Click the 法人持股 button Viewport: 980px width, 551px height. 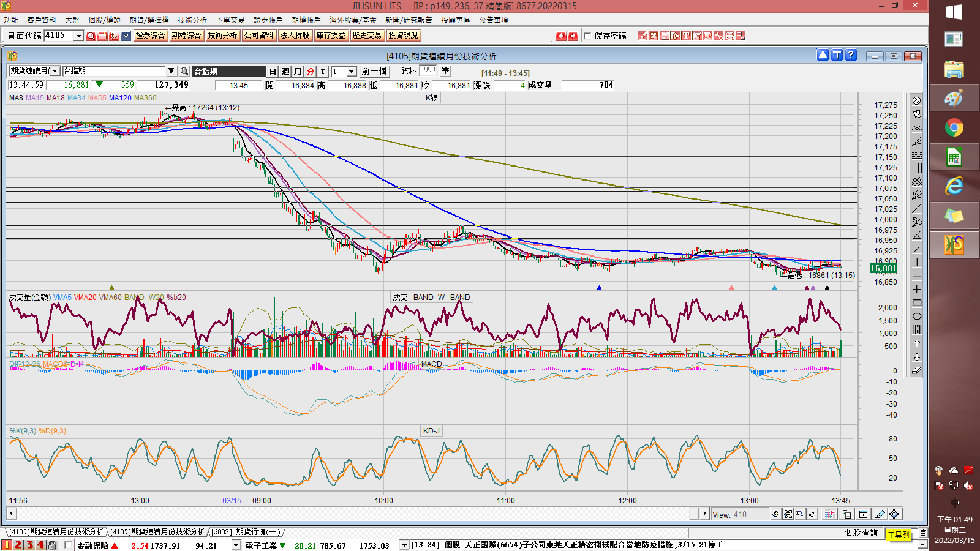tap(295, 36)
